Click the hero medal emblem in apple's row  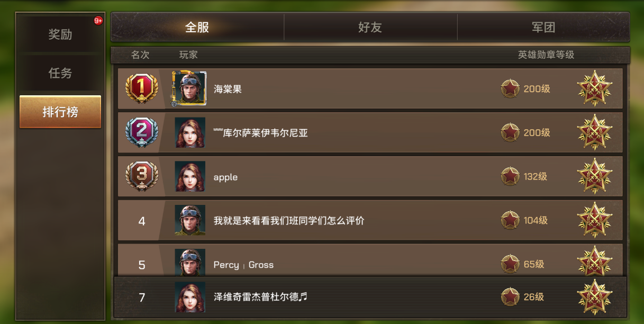pyautogui.click(x=594, y=176)
